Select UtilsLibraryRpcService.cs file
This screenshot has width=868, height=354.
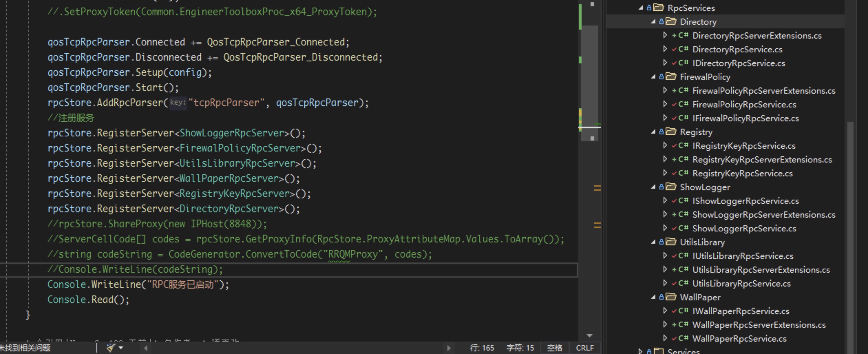[741, 283]
